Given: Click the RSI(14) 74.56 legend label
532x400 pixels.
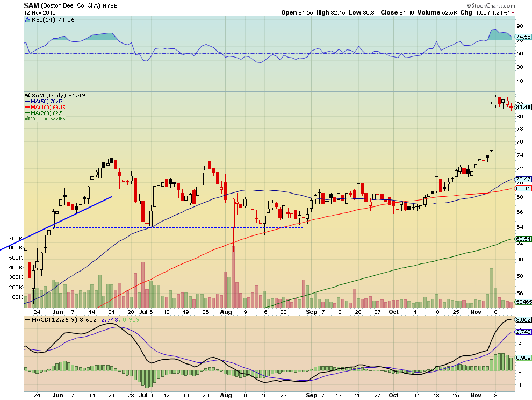Looking at the screenshot, I should (x=53, y=20).
